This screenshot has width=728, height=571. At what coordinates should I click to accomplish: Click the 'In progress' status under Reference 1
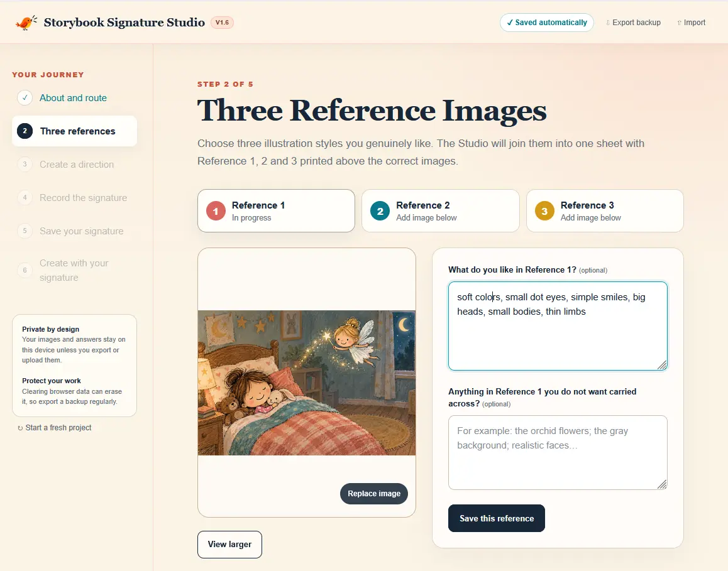point(251,218)
